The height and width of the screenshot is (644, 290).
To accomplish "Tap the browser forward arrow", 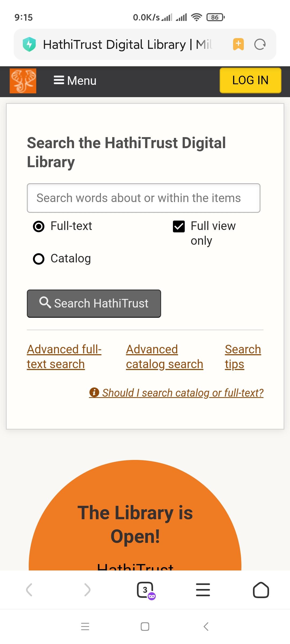I will point(87,590).
